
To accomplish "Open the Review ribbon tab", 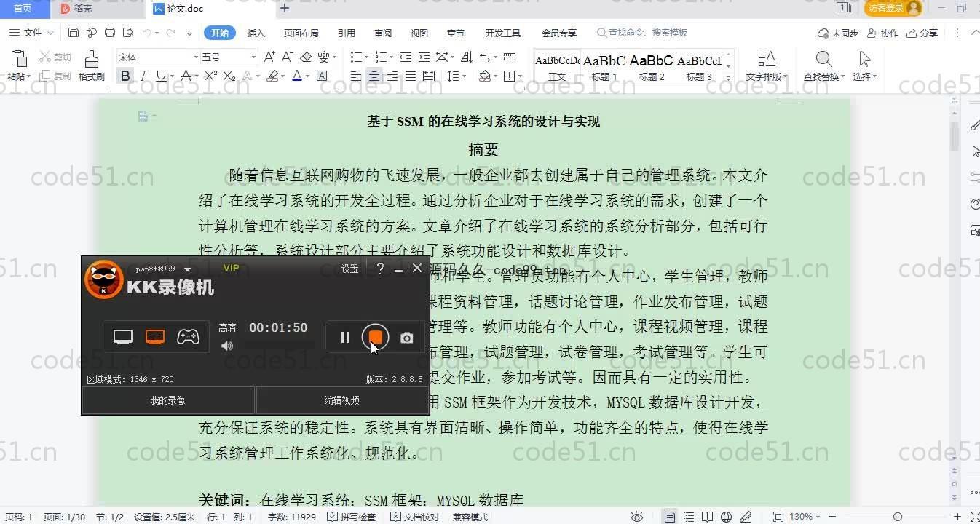I will pos(383,33).
